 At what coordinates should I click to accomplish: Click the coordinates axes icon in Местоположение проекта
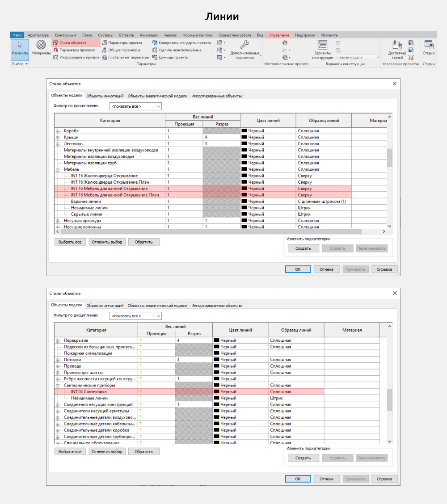[x=285, y=50]
